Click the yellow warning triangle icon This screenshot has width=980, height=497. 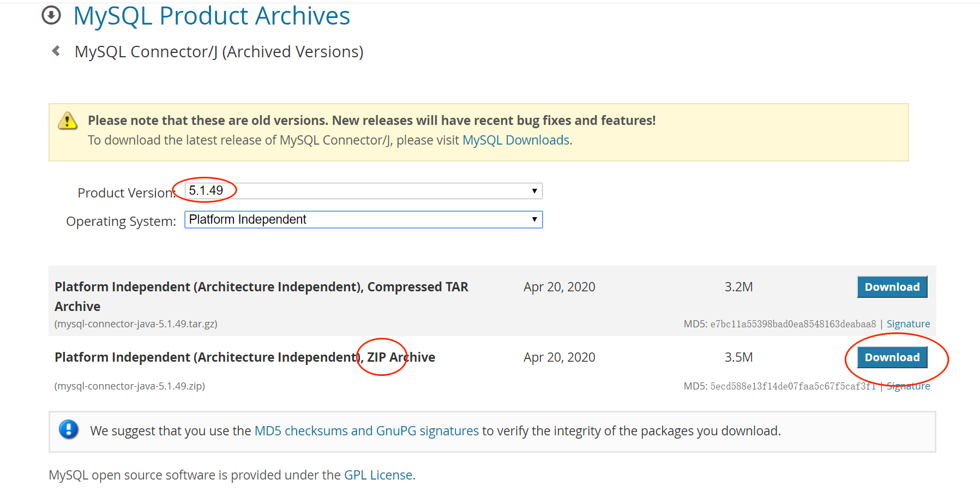click(x=68, y=121)
